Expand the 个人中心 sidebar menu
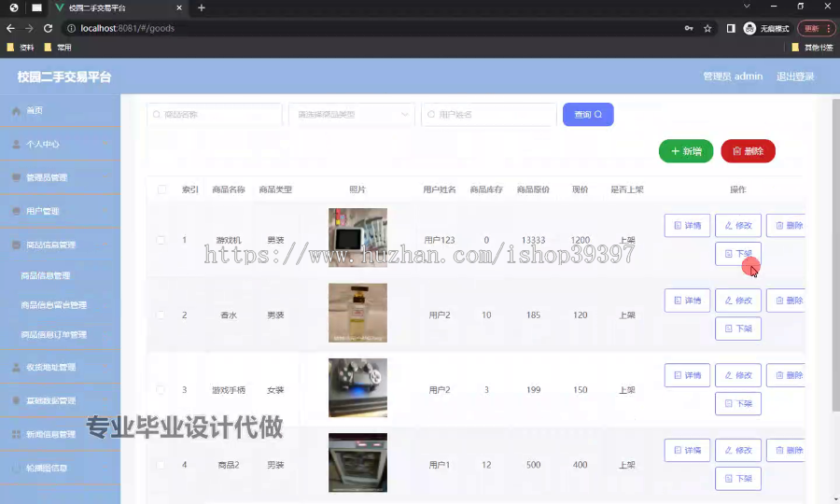The width and height of the screenshot is (840, 504). (x=60, y=144)
